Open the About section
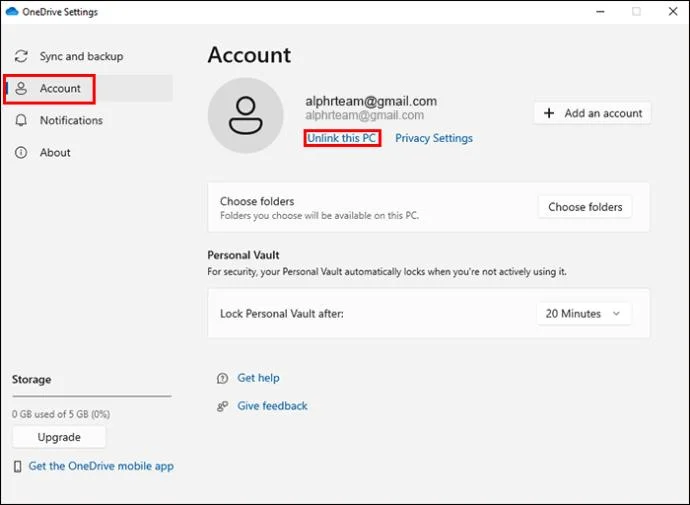690x505 pixels. [x=55, y=153]
